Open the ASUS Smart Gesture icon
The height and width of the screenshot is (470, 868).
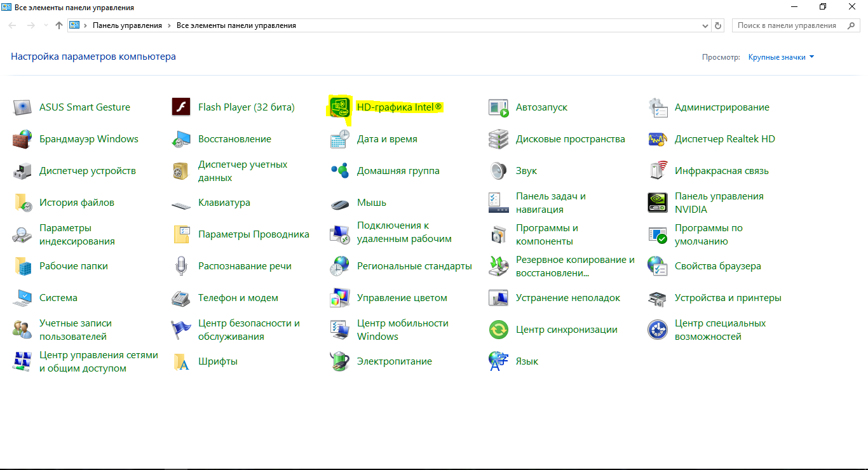(22, 107)
